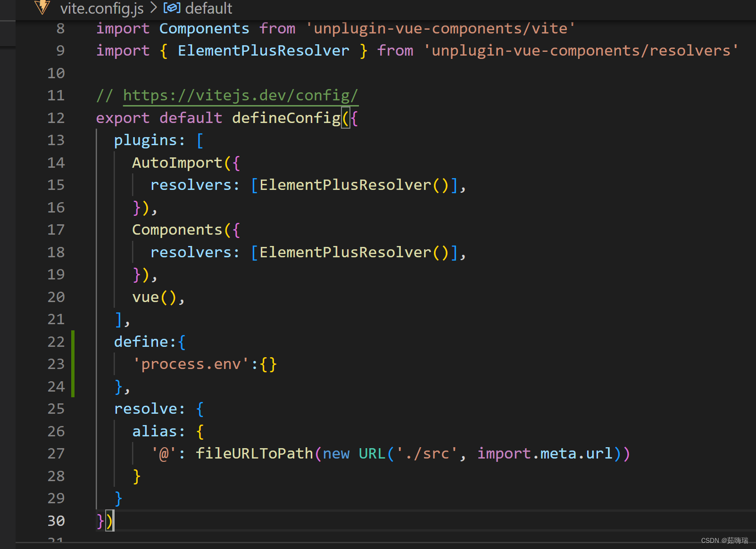Place cursor on the defineConfig call

[286, 118]
